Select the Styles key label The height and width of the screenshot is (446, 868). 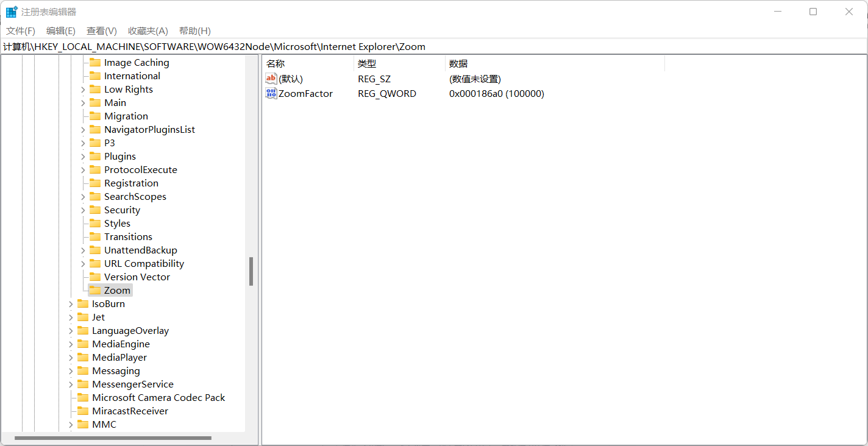pyautogui.click(x=117, y=223)
